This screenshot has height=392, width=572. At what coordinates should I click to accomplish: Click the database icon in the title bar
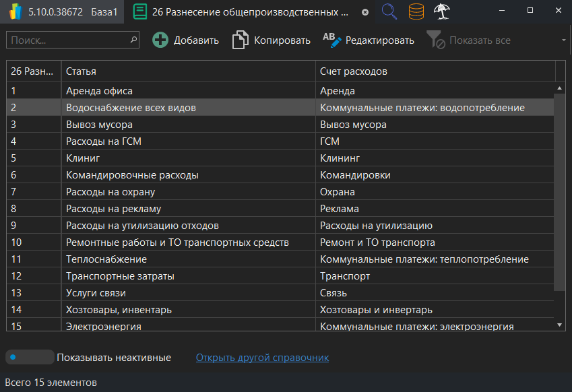pyautogui.click(x=416, y=11)
